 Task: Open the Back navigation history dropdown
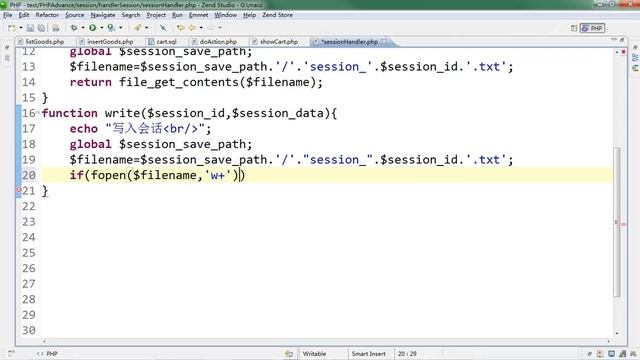coord(201,28)
